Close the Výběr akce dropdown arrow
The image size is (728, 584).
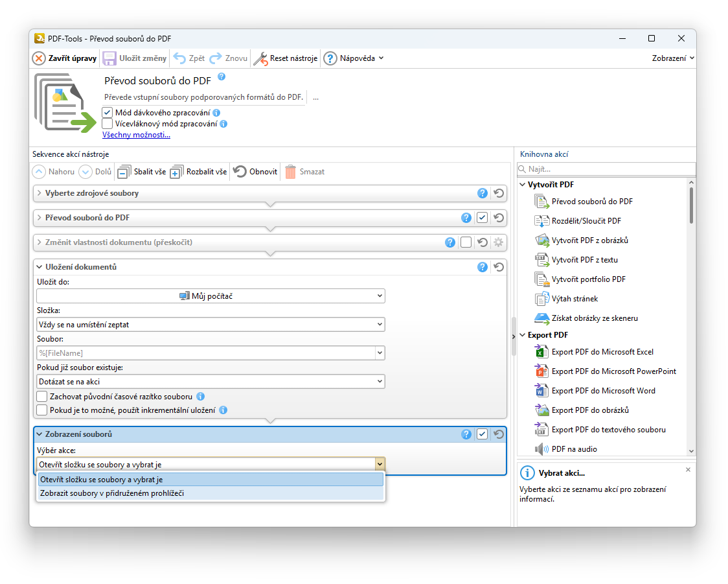[x=380, y=464]
